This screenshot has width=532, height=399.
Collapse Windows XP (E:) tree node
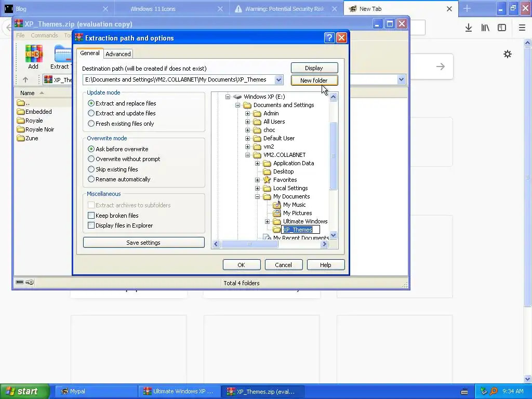coord(228,97)
